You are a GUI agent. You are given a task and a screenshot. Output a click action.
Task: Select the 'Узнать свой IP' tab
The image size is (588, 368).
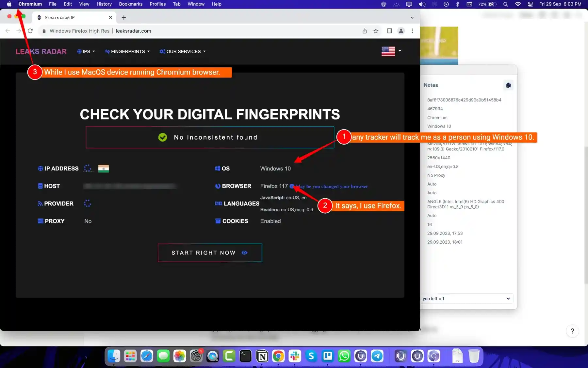pyautogui.click(x=65, y=17)
